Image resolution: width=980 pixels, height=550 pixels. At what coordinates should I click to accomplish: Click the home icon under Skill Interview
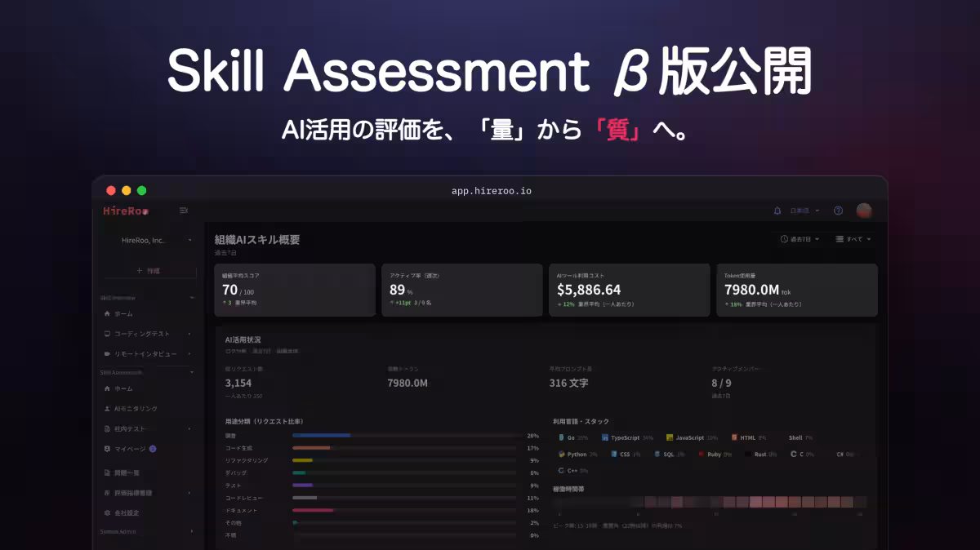tap(107, 313)
